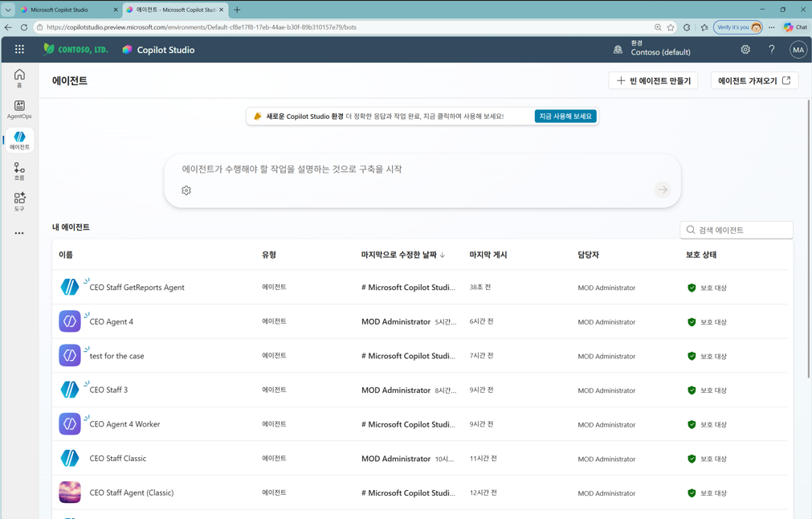Click the CEO Staff Classic agent icon
Viewport: 812px width, 519px height.
point(70,458)
